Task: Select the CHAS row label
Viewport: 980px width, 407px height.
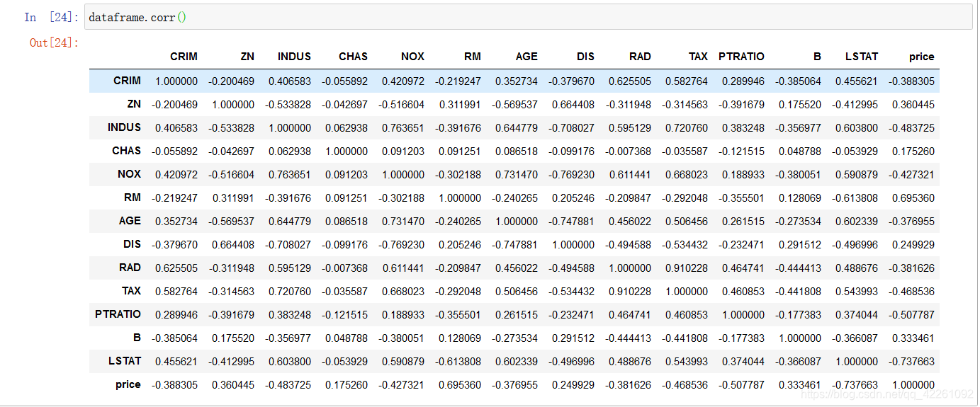Action: coord(126,151)
